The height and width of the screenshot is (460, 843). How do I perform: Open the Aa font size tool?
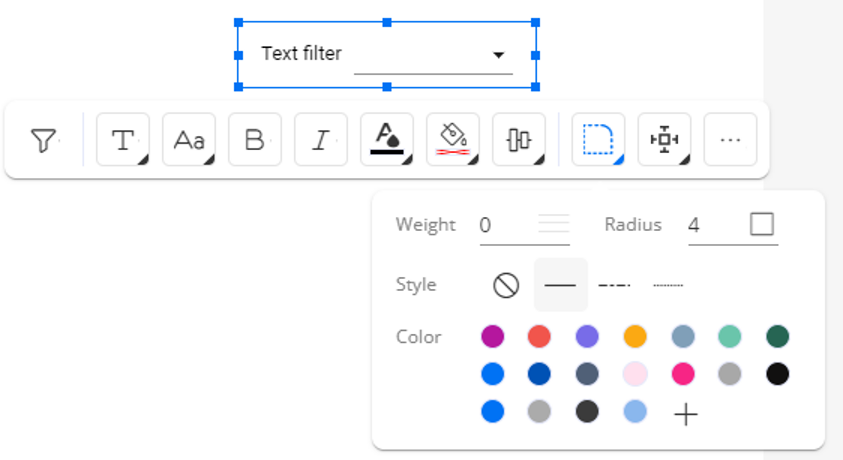[x=189, y=140]
